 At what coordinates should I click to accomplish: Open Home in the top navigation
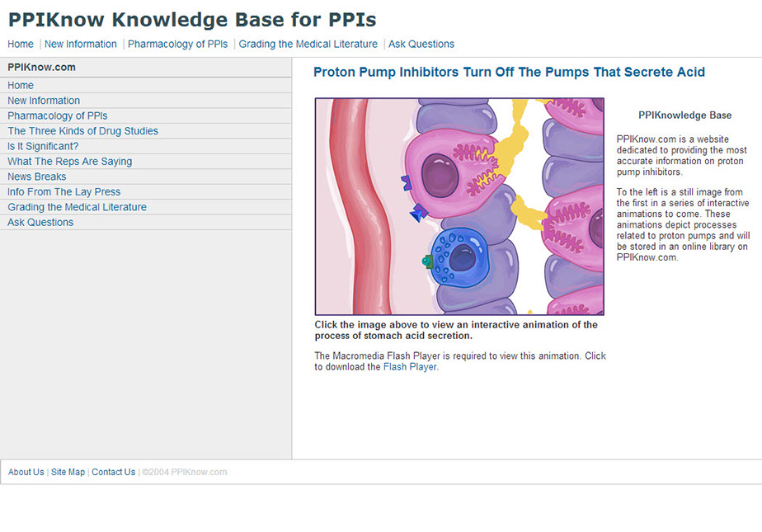(21, 45)
